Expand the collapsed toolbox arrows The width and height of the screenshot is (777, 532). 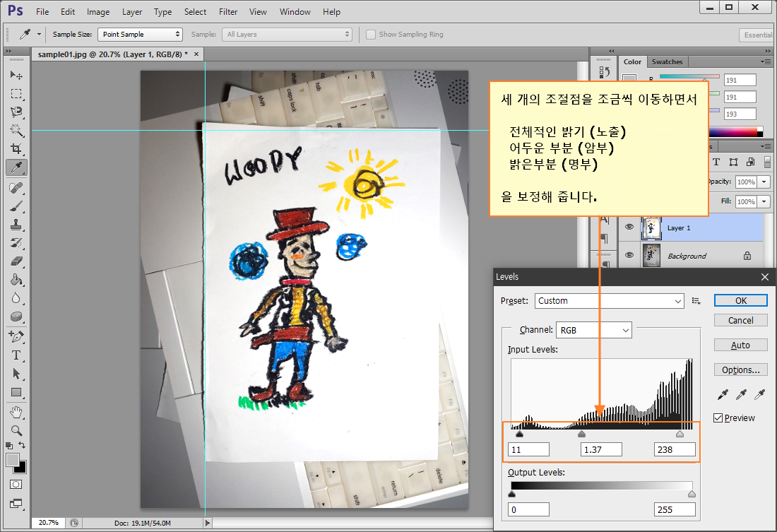(8, 51)
